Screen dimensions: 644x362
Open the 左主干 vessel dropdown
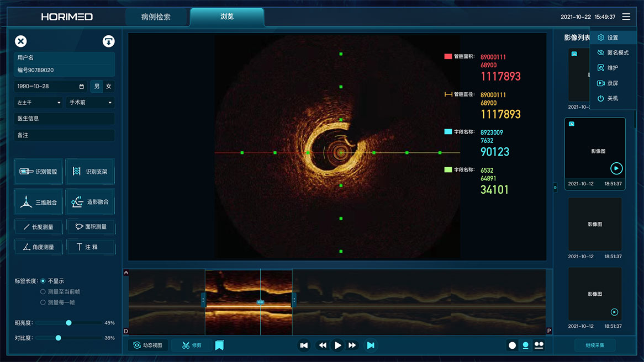[39, 103]
